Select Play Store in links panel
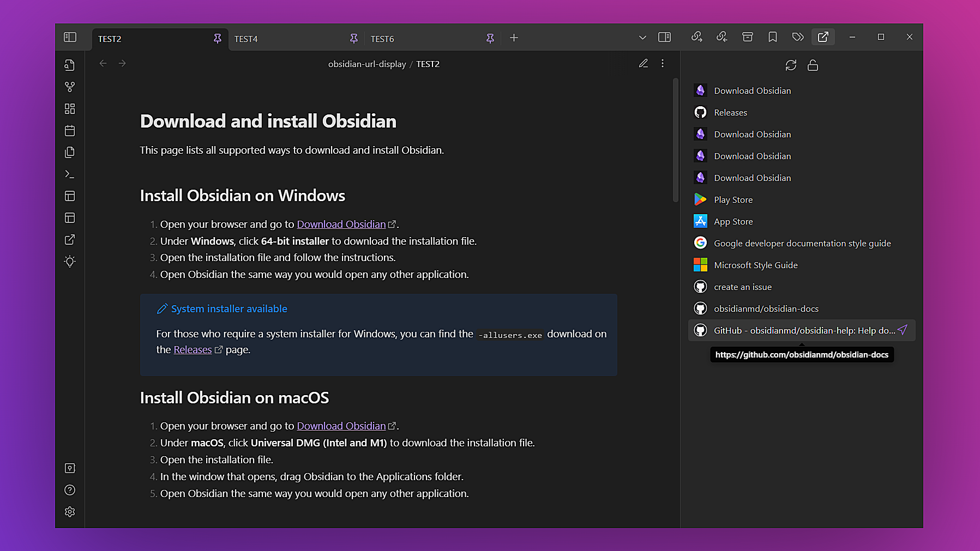Image resolution: width=980 pixels, height=551 pixels. point(802,199)
